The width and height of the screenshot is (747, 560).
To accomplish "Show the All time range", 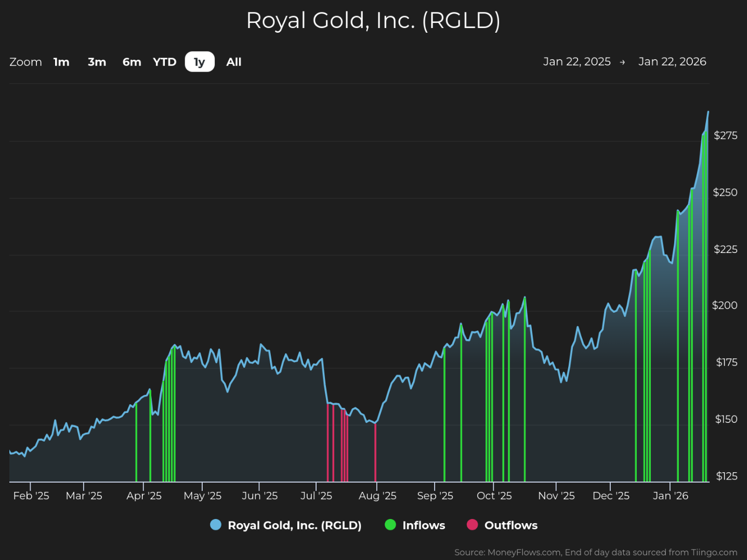I will click(234, 62).
